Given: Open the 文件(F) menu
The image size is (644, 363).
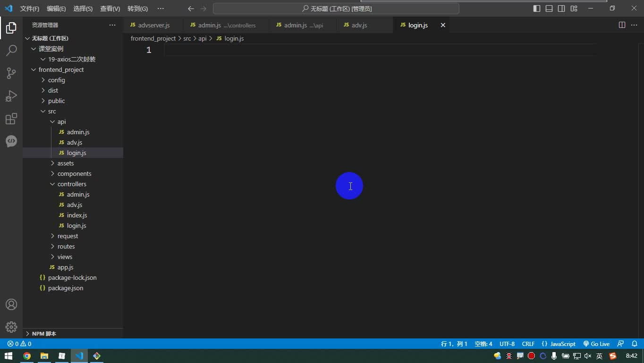Looking at the screenshot, I should point(30,9).
